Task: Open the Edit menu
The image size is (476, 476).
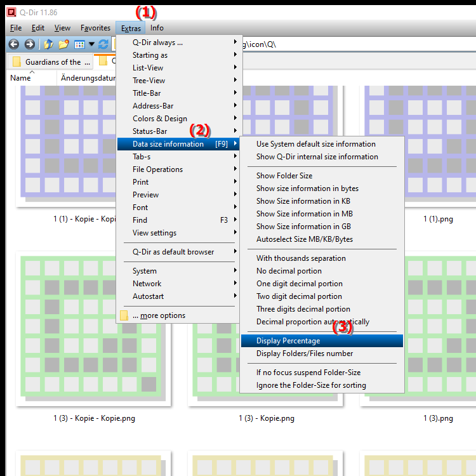Action: [38, 28]
